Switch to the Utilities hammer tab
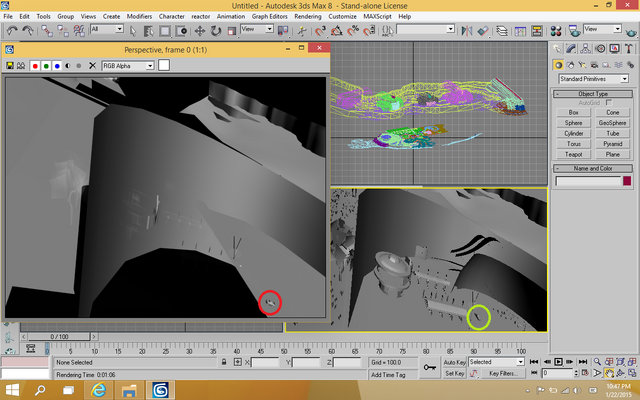640x400 pixels. [629, 49]
